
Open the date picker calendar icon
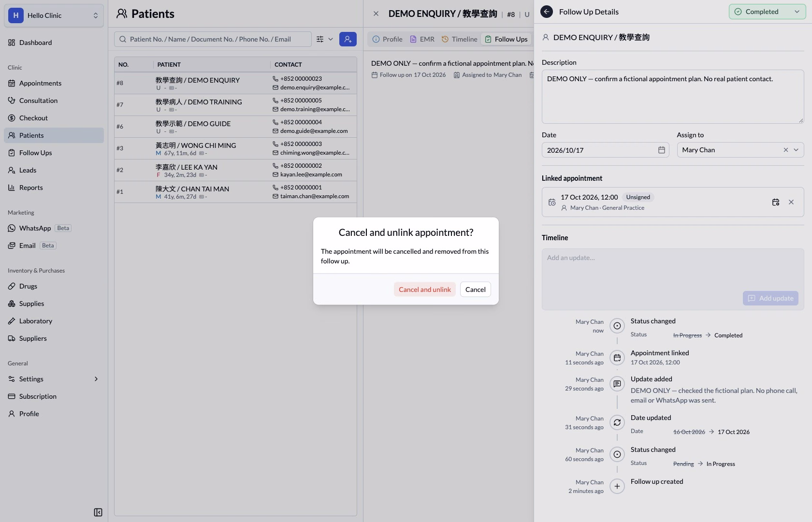pos(662,150)
